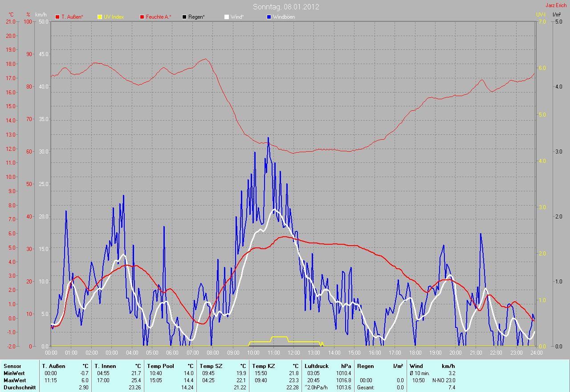Click the yellow UV-I axis unit label
The image size is (570, 392).
(541, 15)
